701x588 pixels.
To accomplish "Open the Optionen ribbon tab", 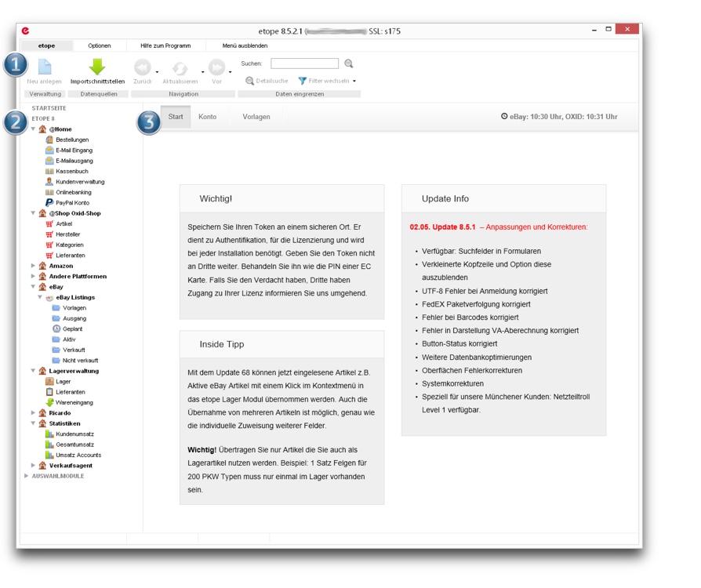I will tap(100, 45).
